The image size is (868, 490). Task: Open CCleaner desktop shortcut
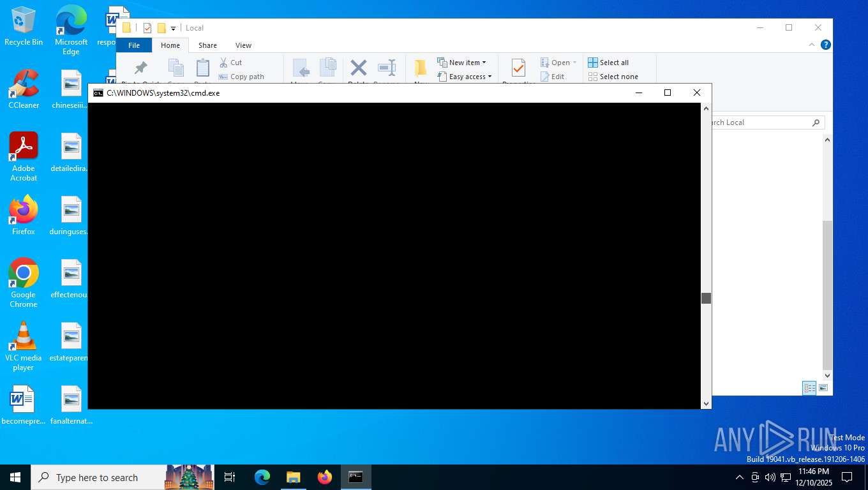point(24,89)
